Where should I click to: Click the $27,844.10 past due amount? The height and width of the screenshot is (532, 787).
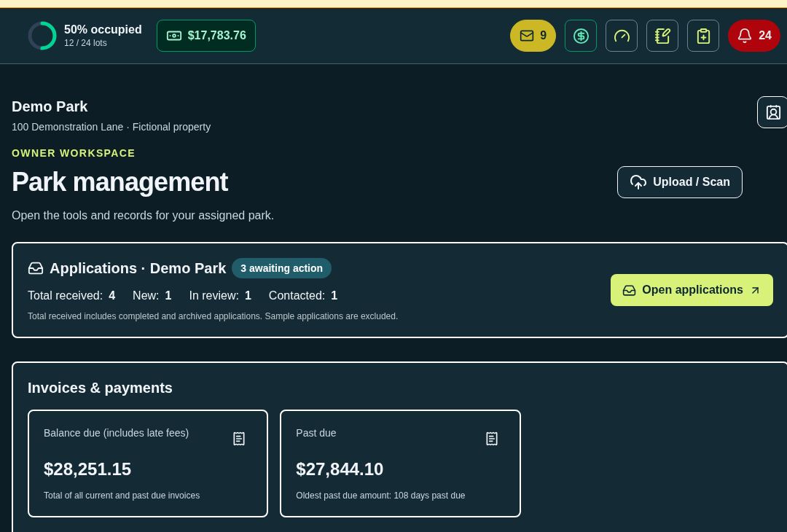point(340,469)
